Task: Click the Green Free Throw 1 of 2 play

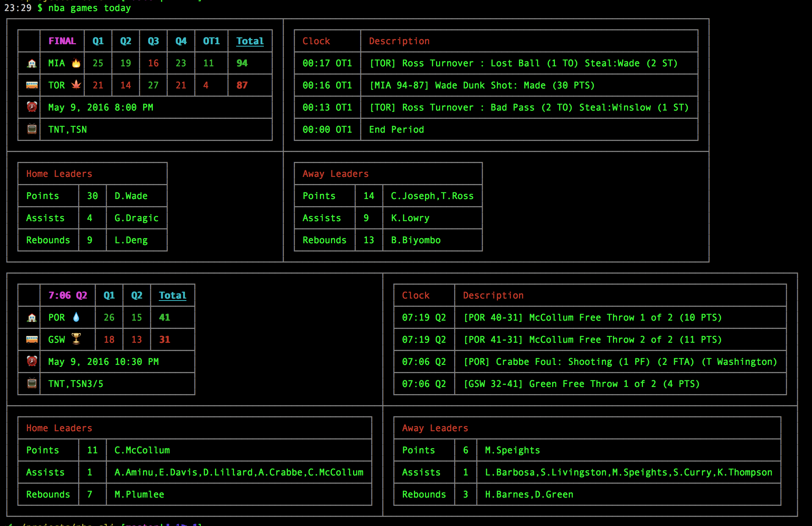Action: point(581,384)
